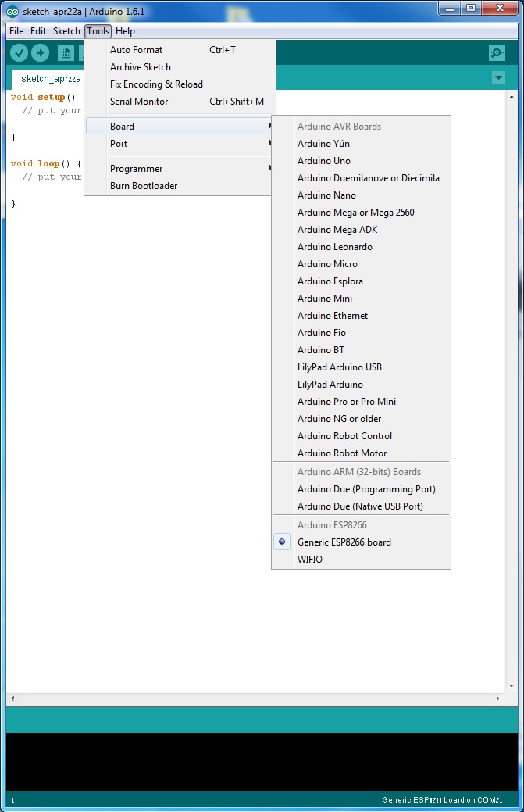Minimize the Arduino window
Image resolution: width=524 pixels, height=812 pixels.
pyautogui.click(x=450, y=9)
